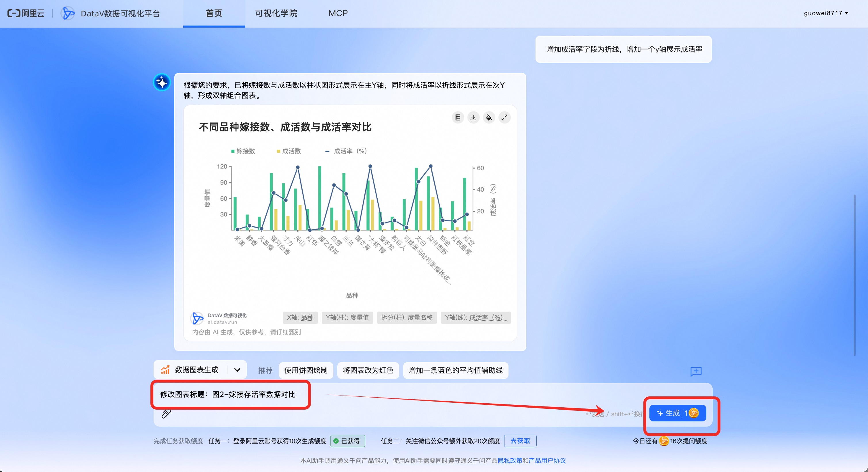Expand the chart to fullscreen

click(504, 118)
